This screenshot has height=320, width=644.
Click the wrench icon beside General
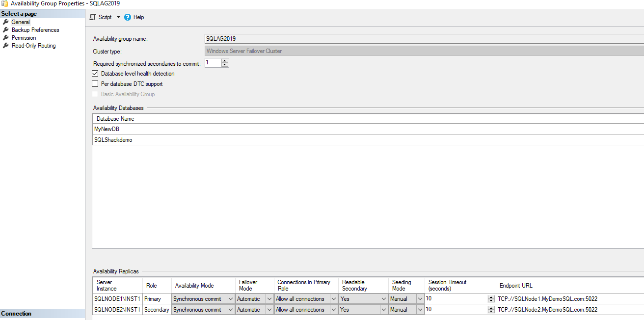coord(6,22)
